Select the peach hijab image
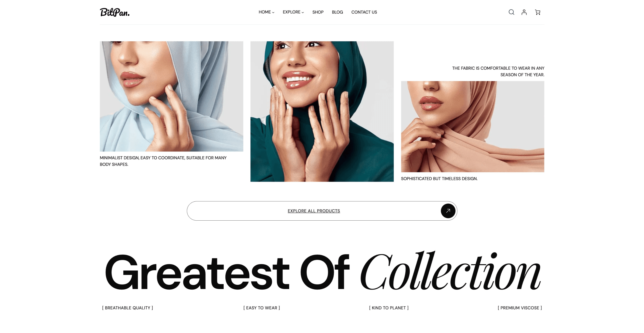Viewport: 644px width, 333px height. (x=472, y=126)
